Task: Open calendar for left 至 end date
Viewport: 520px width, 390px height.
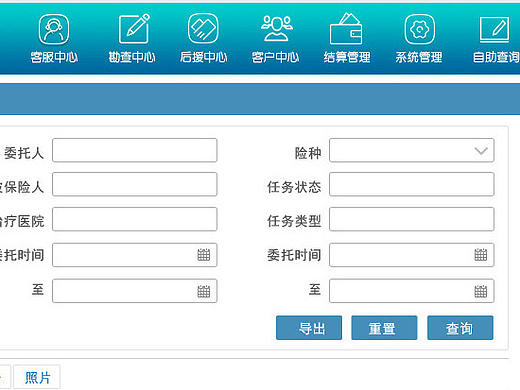Action: pos(204,291)
